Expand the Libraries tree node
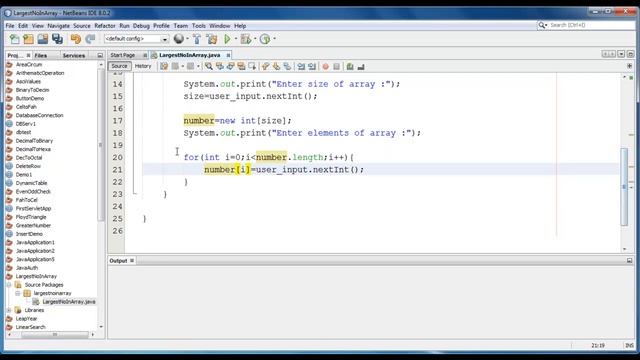This screenshot has height=360, width=640. tap(9, 310)
